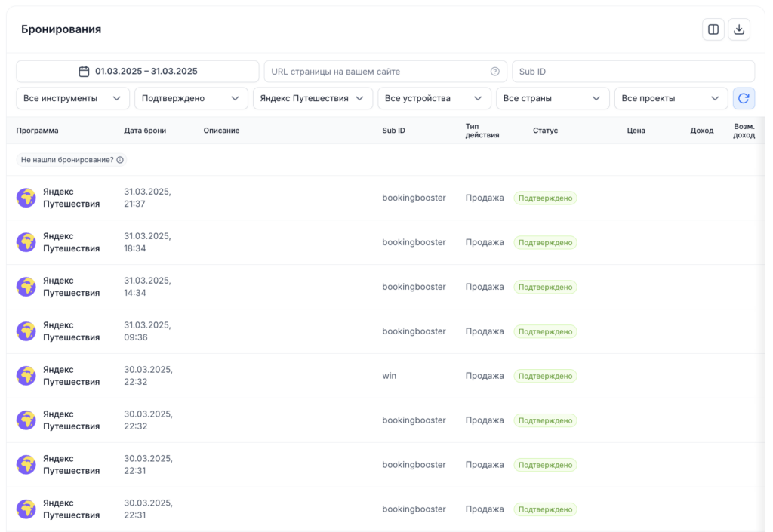Open 'Яндекс Путешествия' program dropdown
Screen dimensions: 773x532
click(x=313, y=98)
